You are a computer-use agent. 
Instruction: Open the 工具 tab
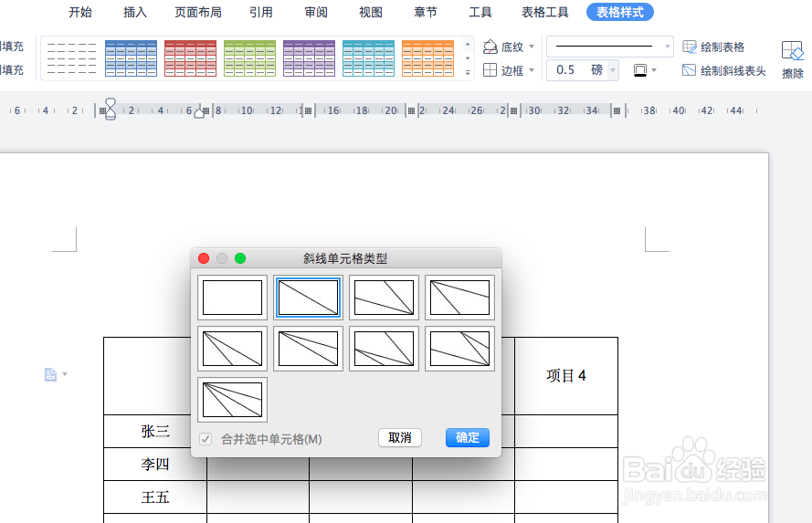[x=480, y=12]
